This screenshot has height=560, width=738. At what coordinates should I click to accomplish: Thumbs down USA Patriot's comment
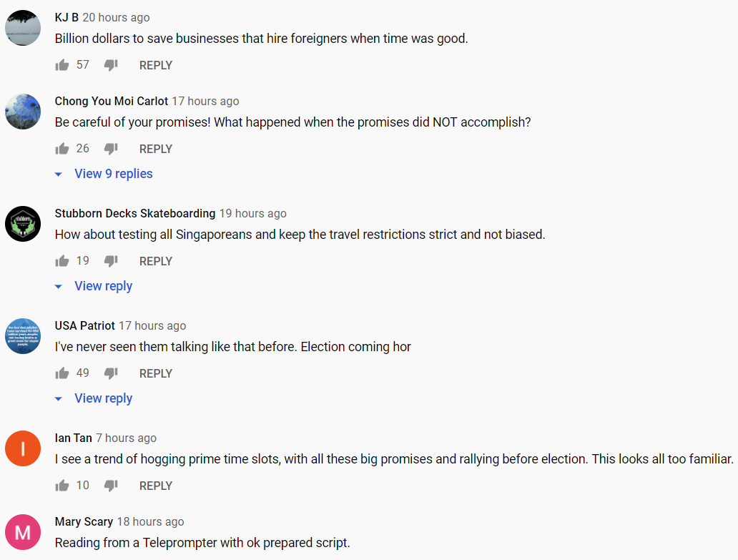111,373
